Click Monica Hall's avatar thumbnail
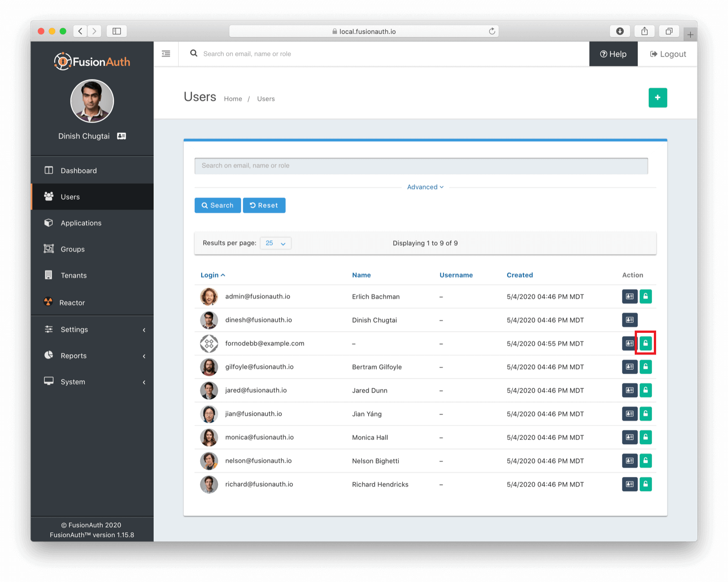 click(209, 437)
